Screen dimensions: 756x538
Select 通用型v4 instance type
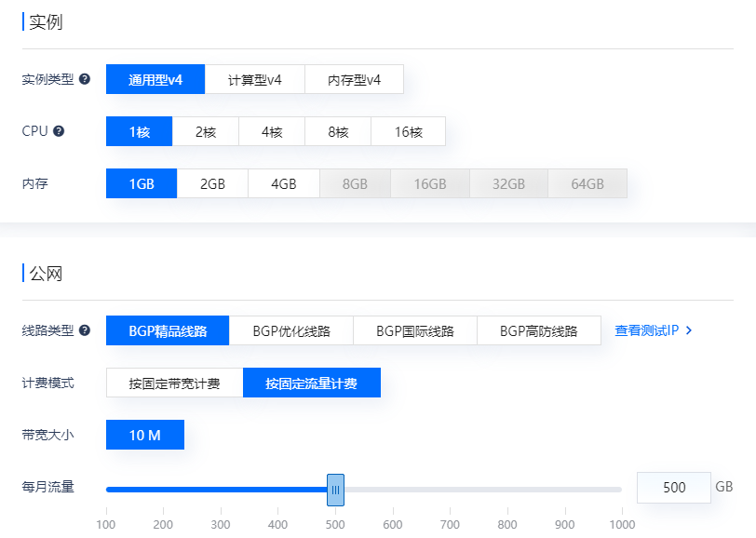point(155,79)
